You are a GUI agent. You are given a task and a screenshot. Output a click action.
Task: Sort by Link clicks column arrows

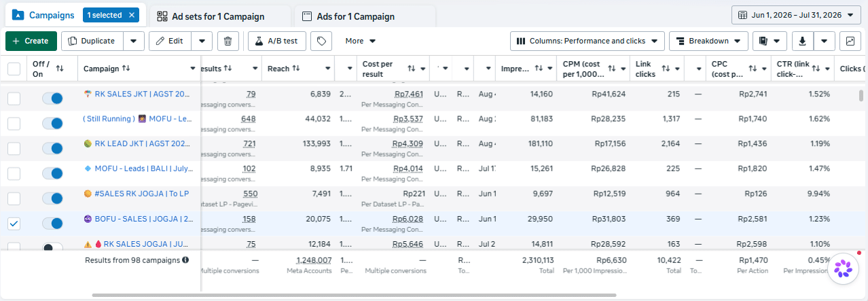(x=666, y=69)
